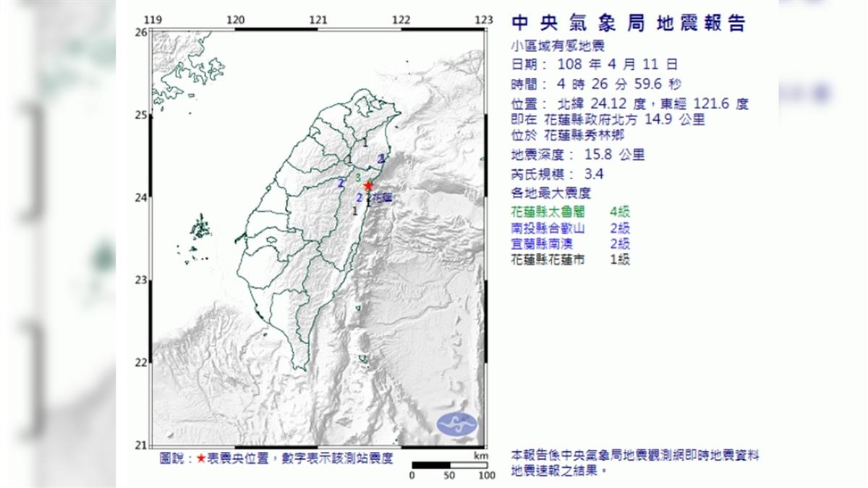
Task: Click the 中央氣象局地震報告 title
Action: (x=628, y=23)
